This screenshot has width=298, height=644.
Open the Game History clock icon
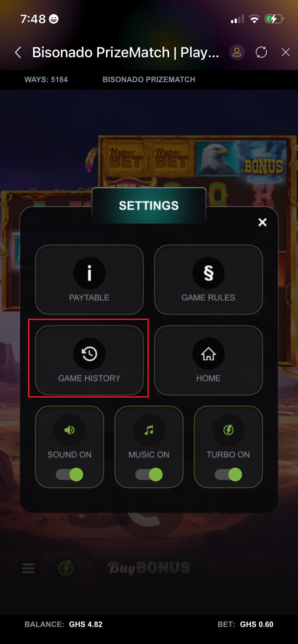[x=89, y=354]
